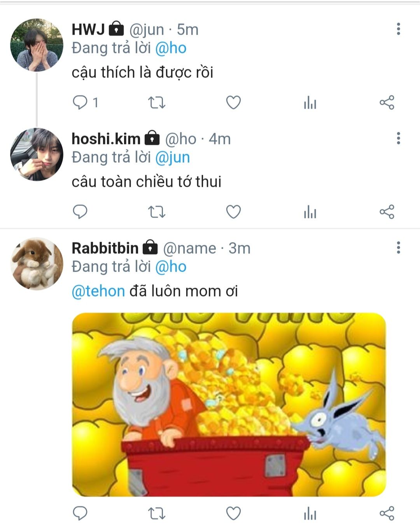Screen dimensions: 420x525
Task: Reply to hoshi.kim's tweet
Action: (x=80, y=212)
